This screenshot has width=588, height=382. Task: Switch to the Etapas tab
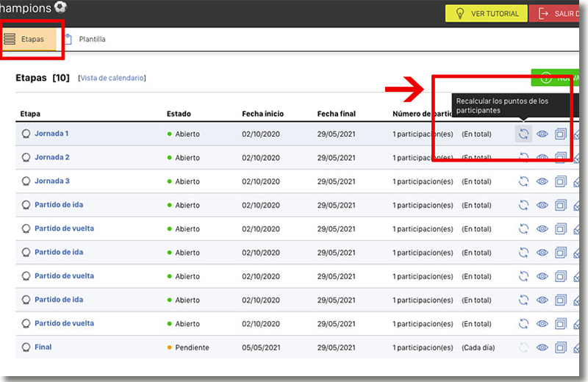tap(29, 39)
